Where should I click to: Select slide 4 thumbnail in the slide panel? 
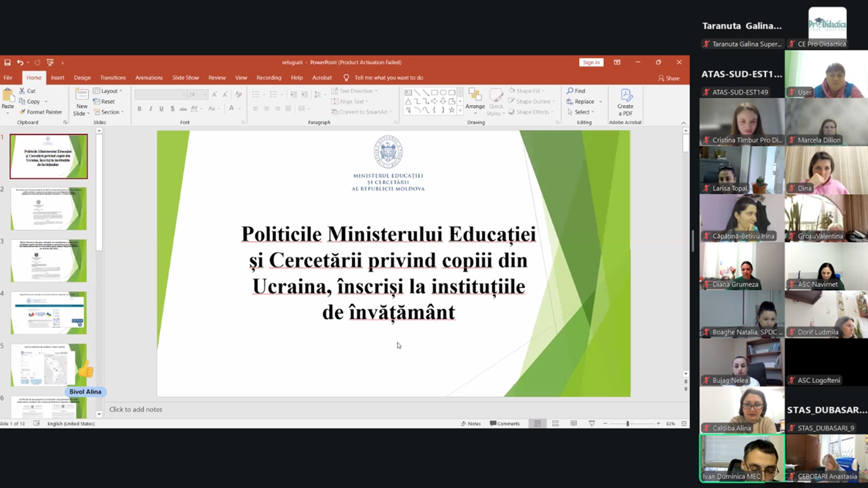click(x=48, y=313)
